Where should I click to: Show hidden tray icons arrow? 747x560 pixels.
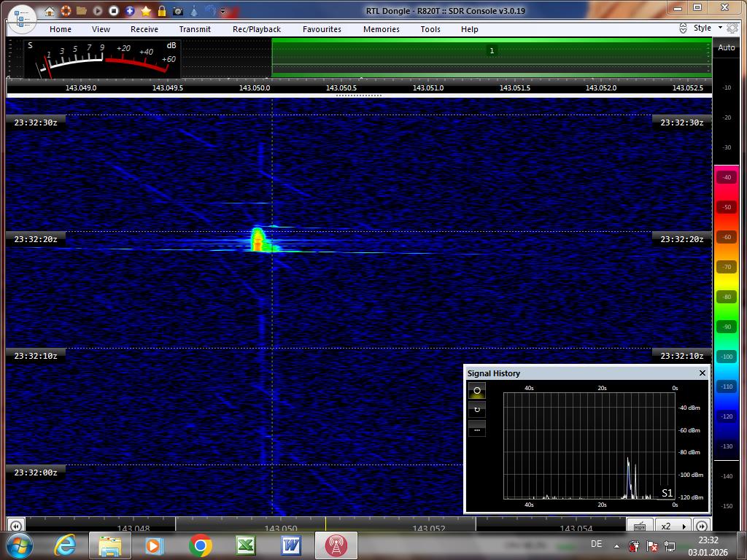coord(616,546)
